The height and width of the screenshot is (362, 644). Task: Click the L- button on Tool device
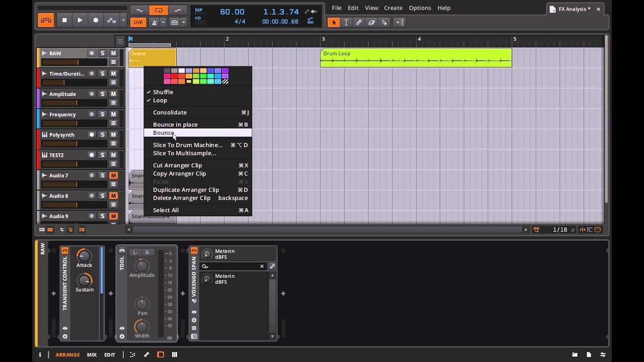(x=135, y=252)
